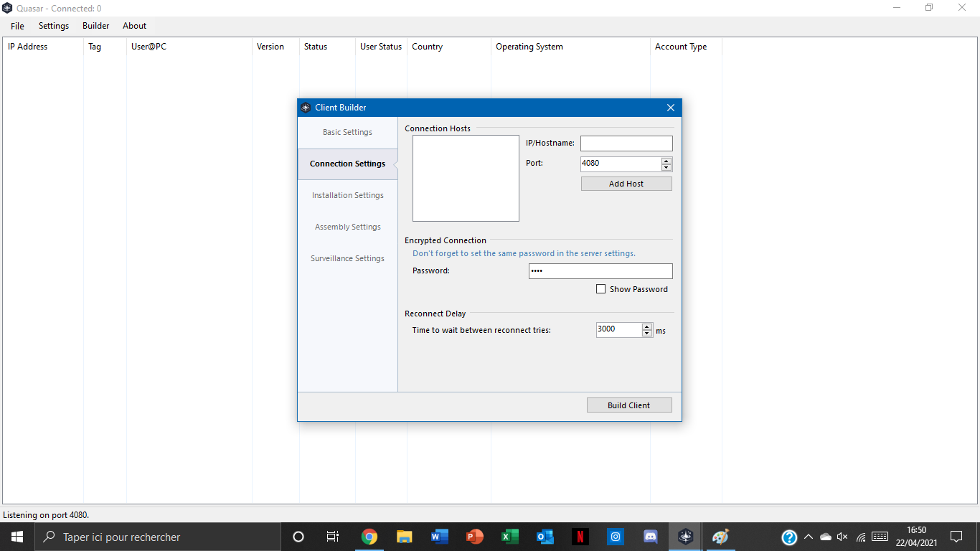Image resolution: width=980 pixels, height=551 pixels.
Task: Open File Explorer from the taskbar
Action: pyautogui.click(x=405, y=537)
